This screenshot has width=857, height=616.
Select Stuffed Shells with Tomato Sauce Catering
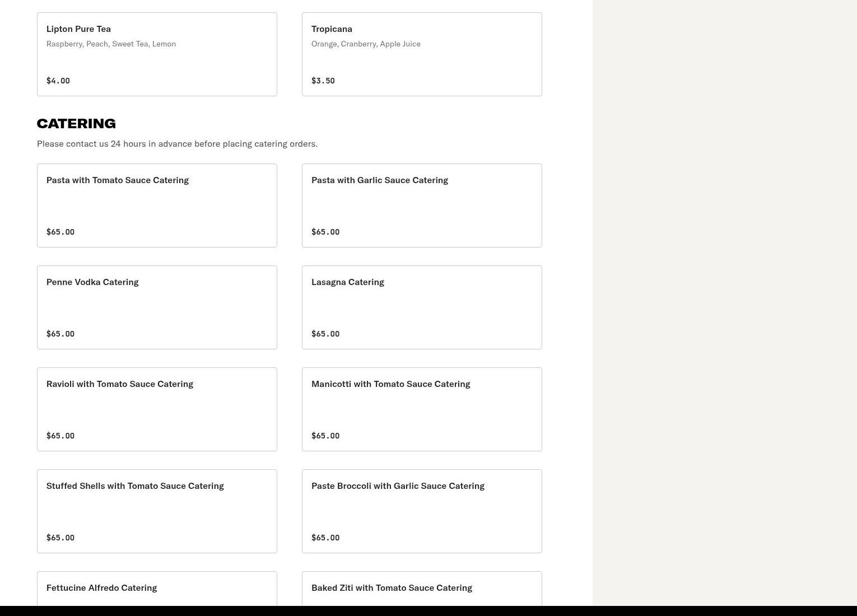[x=157, y=511]
